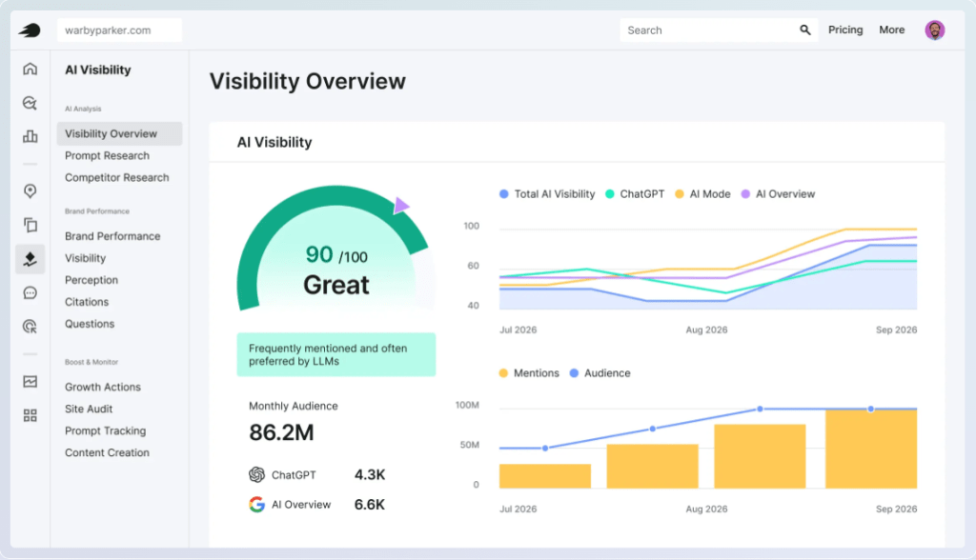Click the Audience data point above third bar
Viewport: 976px width, 560px height.
pyautogui.click(x=760, y=409)
